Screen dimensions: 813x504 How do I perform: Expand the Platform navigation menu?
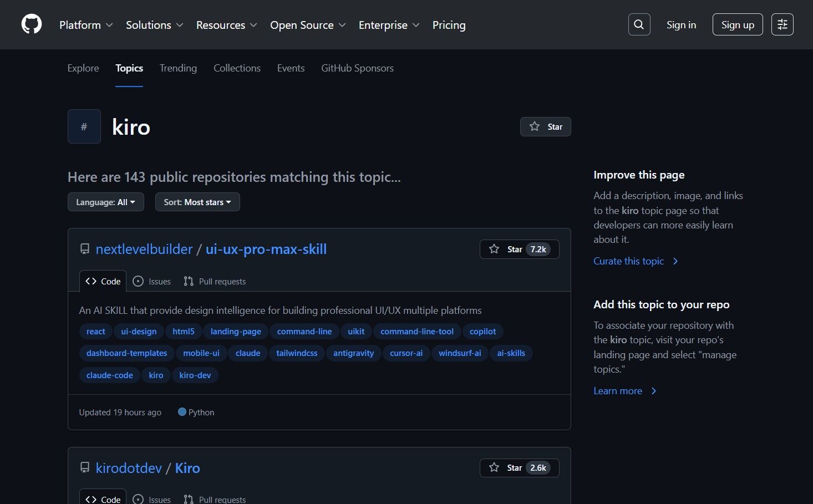click(x=86, y=25)
